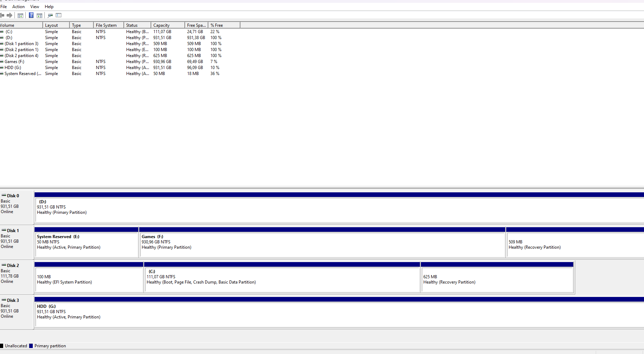The height and width of the screenshot is (354, 644).
Task: Sort by the Type column header
Action: coord(81,25)
